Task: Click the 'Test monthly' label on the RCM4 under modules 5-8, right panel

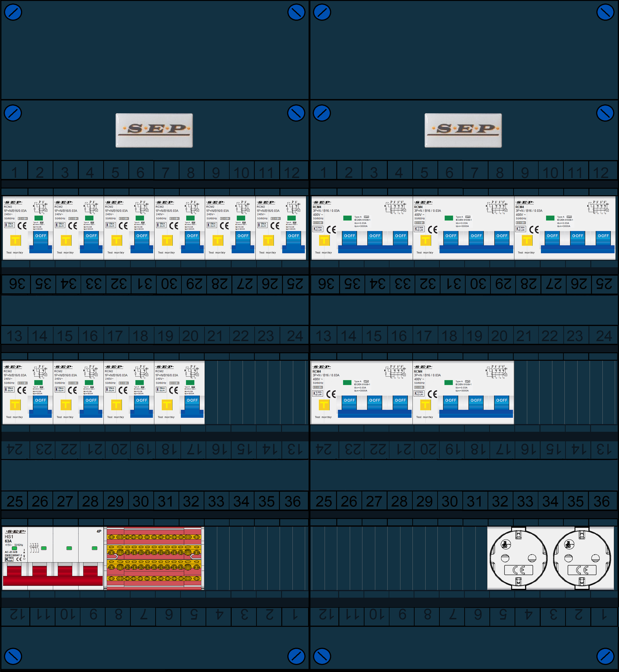Action: pos(426,252)
